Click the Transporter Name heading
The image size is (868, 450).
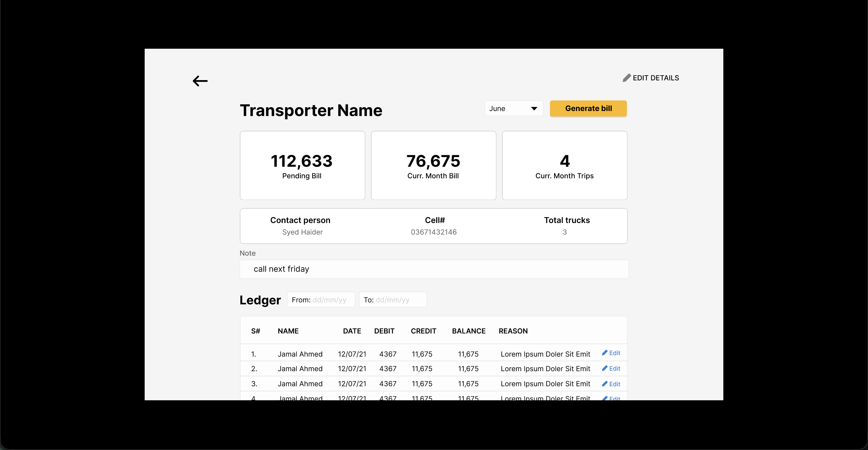[311, 110]
